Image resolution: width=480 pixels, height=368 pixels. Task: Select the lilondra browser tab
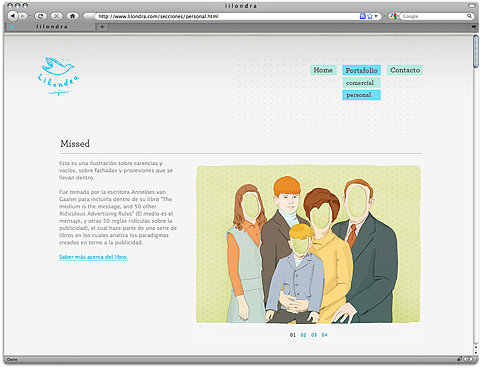(x=52, y=27)
